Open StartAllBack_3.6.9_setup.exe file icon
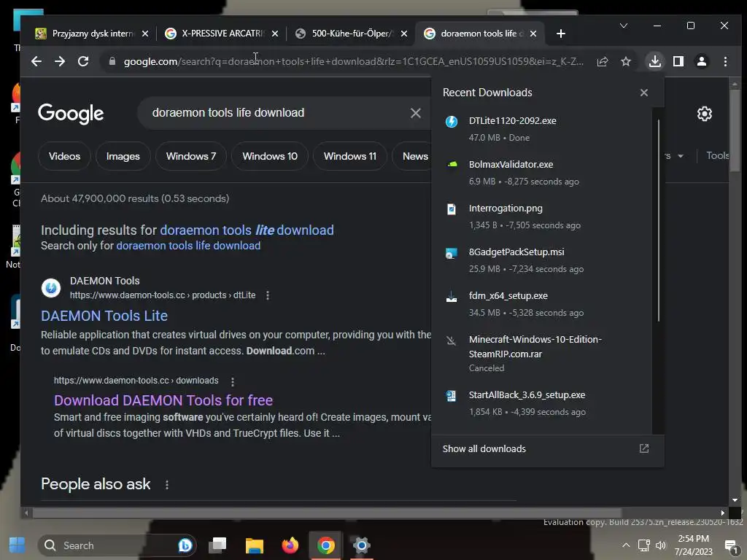 tap(451, 396)
